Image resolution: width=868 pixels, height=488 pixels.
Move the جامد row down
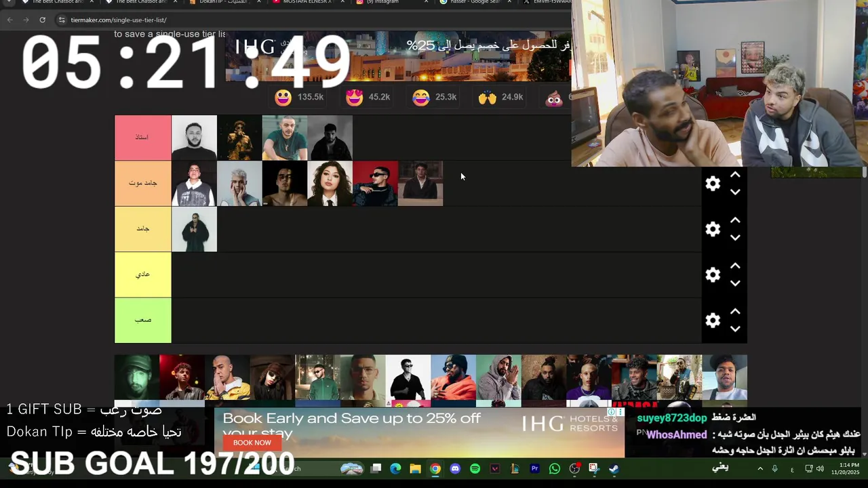pyautogui.click(x=735, y=237)
